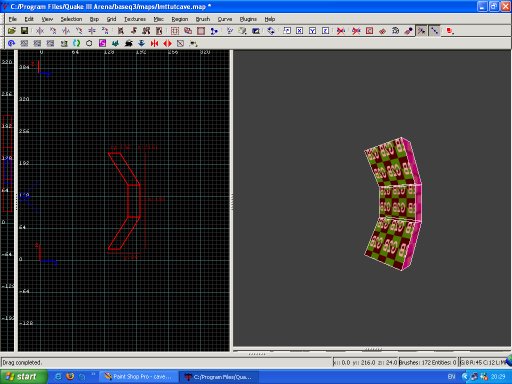The height and width of the screenshot is (384, 512).
Task: Toggle the second red crossed-out selection filter icon
Action: (356, 31)
